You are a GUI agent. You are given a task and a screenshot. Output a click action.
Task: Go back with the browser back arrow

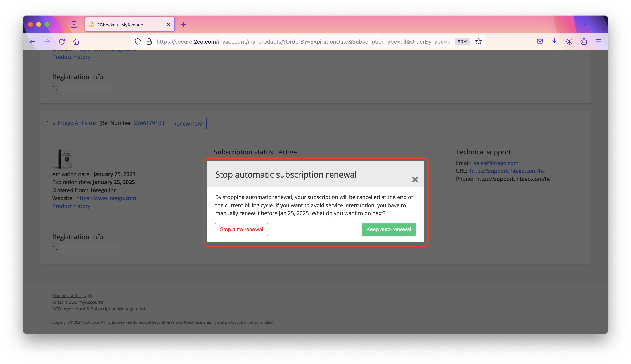pos(33,41)
